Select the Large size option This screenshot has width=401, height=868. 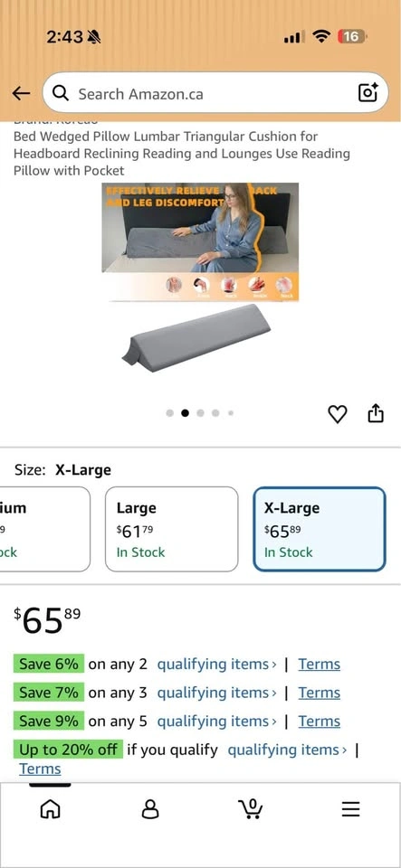pos(172,529)
